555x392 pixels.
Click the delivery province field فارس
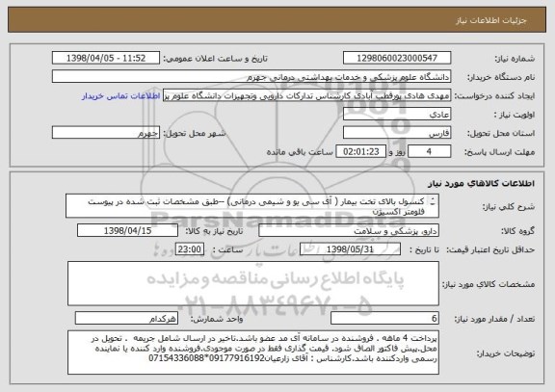point(397,133)
